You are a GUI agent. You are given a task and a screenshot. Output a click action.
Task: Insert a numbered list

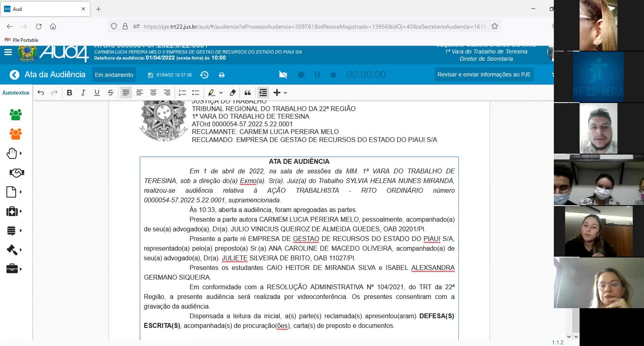[x=182, y=93]
